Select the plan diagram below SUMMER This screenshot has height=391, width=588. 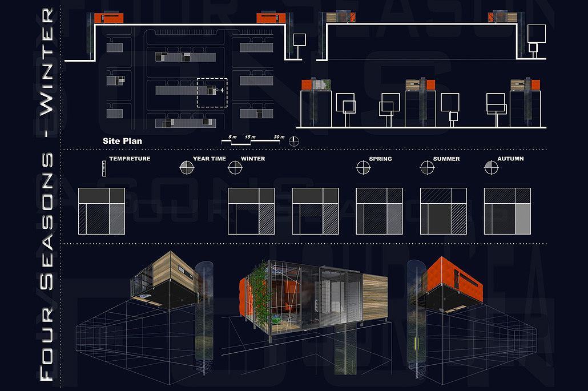(443, 211)
